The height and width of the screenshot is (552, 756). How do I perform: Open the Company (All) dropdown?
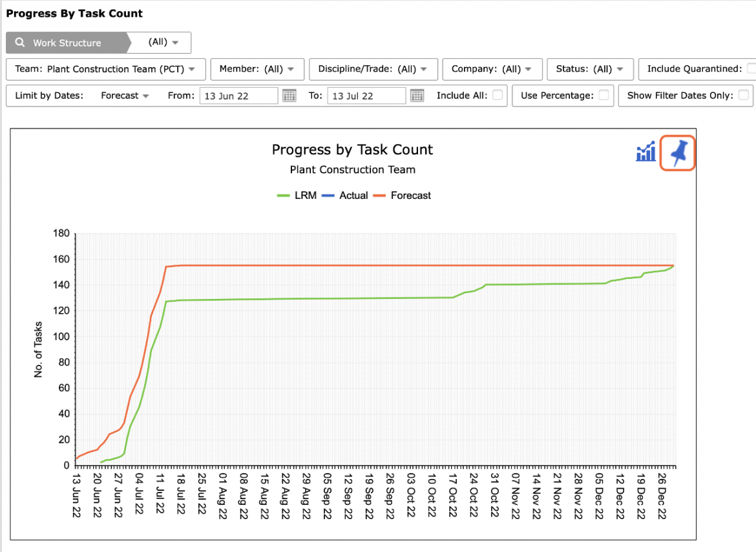pos(492,69)
